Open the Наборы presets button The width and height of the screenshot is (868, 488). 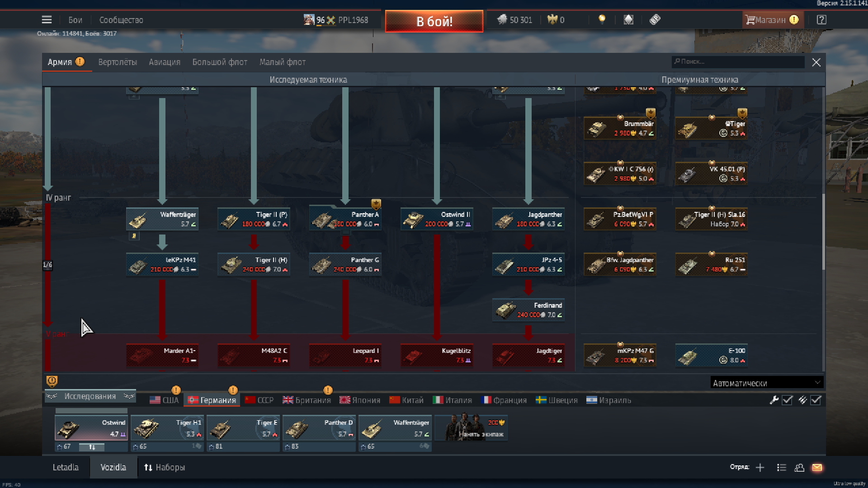(x=165, y=467)
